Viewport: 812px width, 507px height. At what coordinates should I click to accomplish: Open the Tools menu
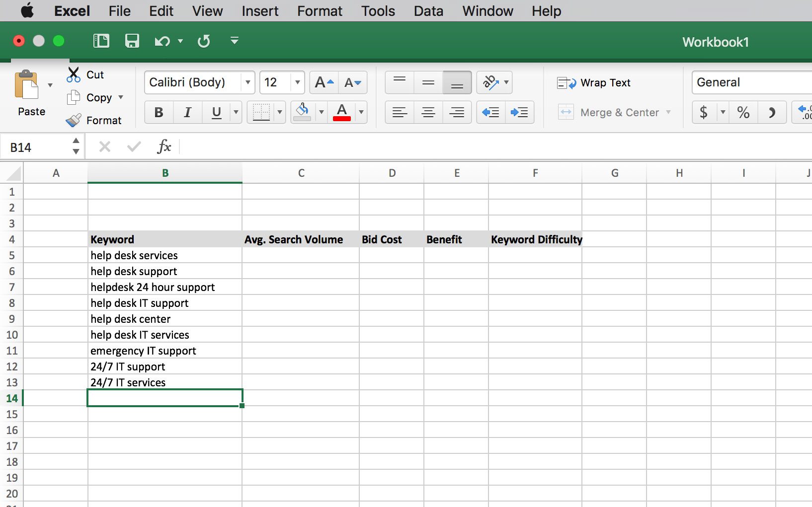tap(378, 11)
